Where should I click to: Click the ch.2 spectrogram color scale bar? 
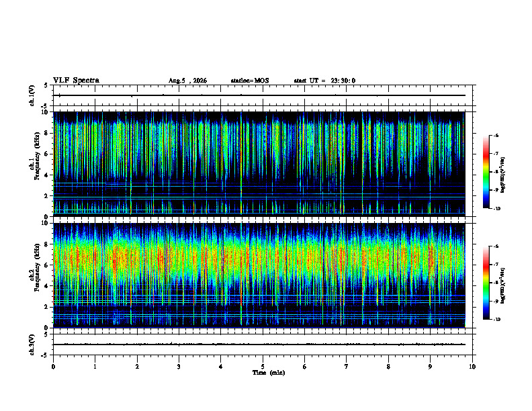point(486,283)
